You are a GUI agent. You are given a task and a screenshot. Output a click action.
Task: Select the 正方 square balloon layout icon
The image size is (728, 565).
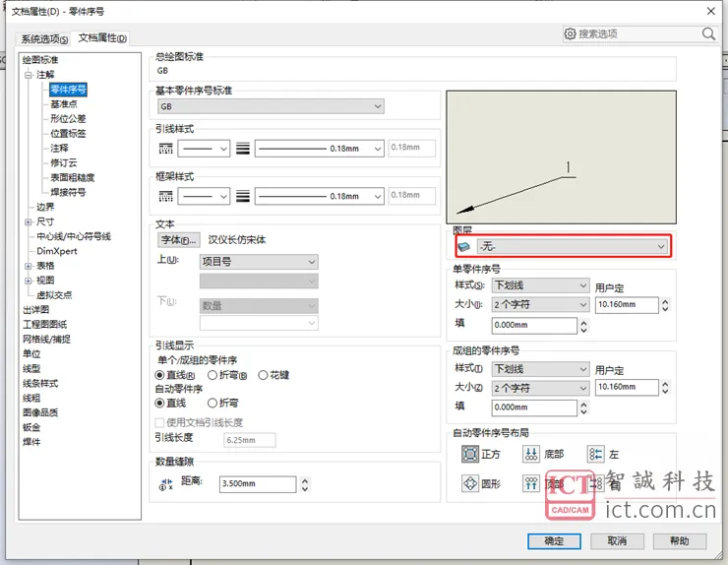click(x=470, y=454)
